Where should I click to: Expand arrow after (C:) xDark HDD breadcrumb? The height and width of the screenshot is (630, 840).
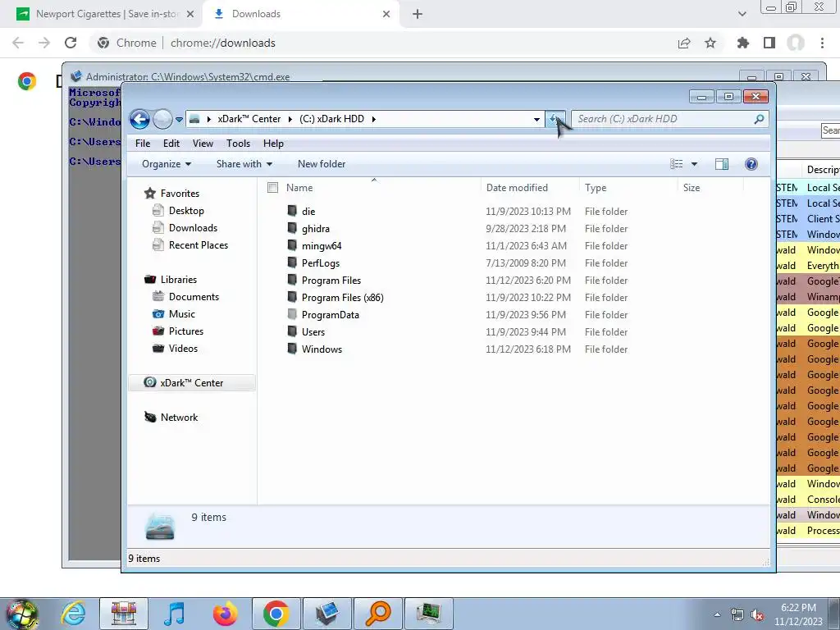(374, 119)
